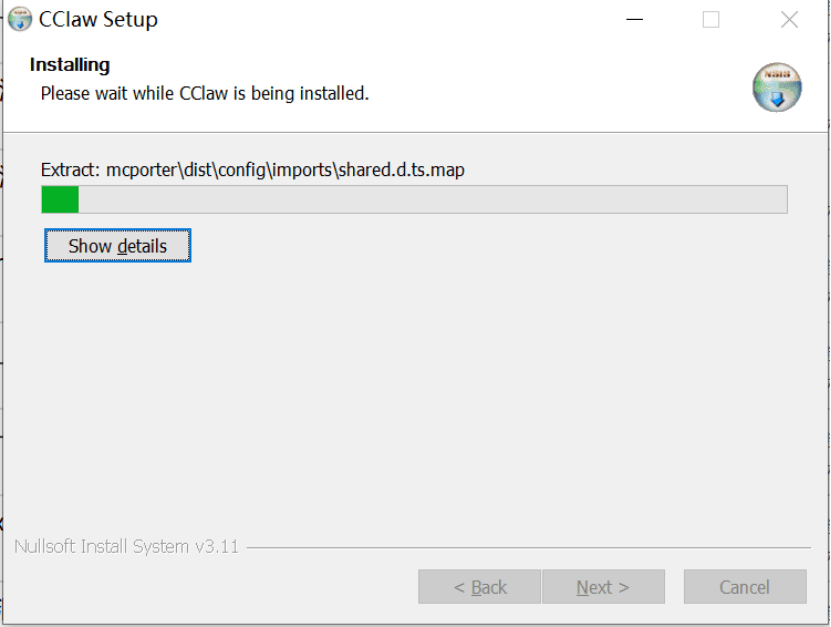Screen dimensions: 831x627
Task: Click the disabled < Back button
Action: [480, 587]
